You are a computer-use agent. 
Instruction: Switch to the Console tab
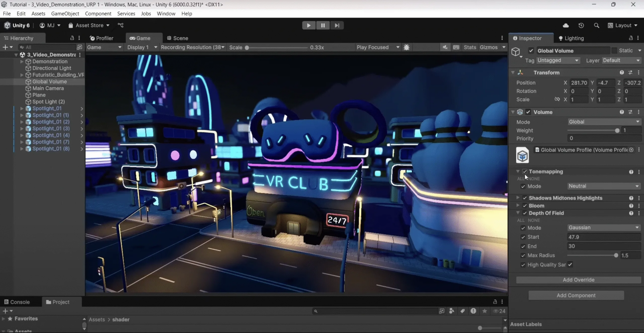[17, 302]
